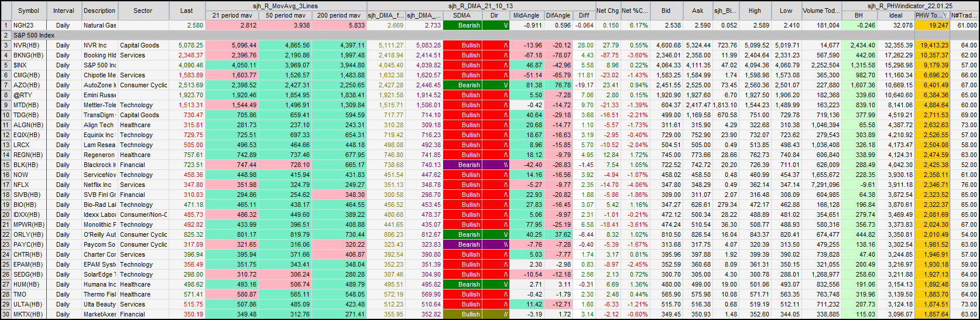Click the BH value 2,434.40

(x=859, y=45)
